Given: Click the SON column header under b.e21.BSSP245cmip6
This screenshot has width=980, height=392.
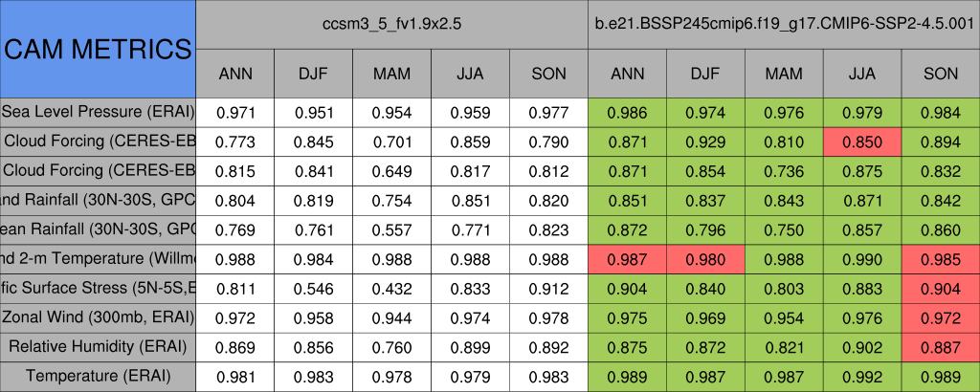Looking at the screenshot, I should [941, 73].
